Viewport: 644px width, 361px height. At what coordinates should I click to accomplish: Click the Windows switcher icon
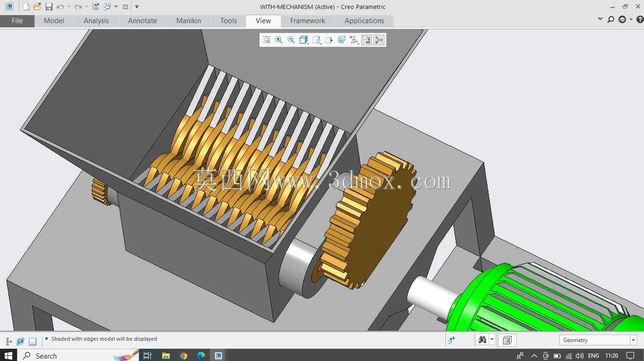[x=107, y=7]
